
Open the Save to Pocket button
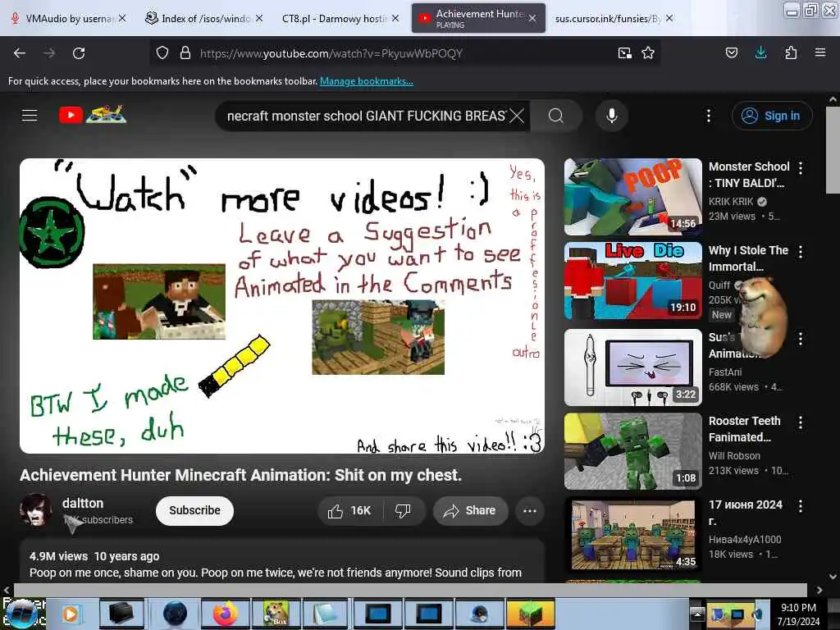732,53
